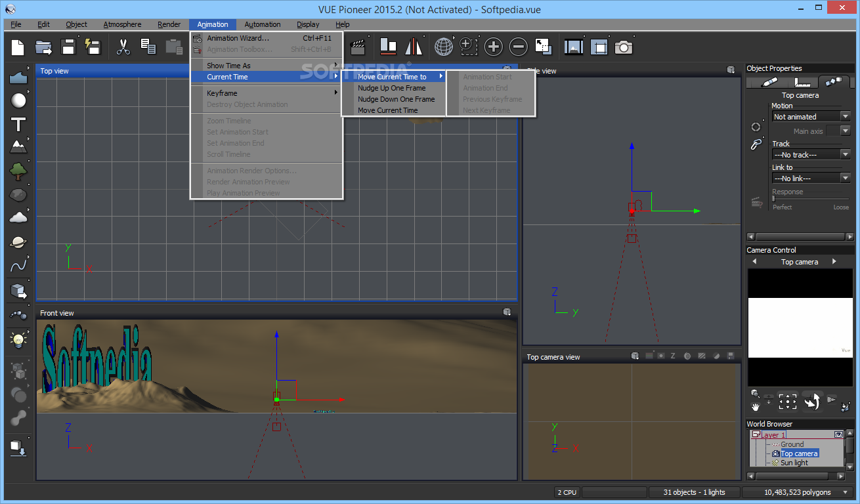Click the zoom in plus circle icon

point(493,47)
